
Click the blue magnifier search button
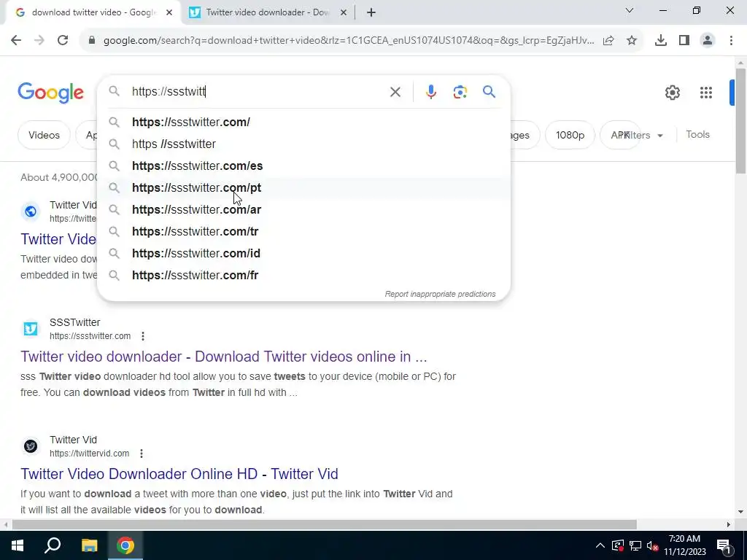(x=489, y=91)
